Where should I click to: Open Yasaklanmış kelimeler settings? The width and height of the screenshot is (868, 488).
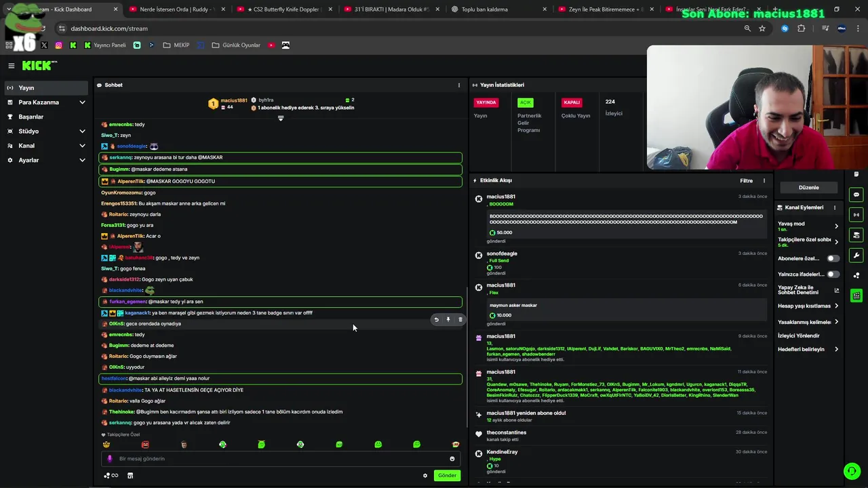click(x=808, y=322)
